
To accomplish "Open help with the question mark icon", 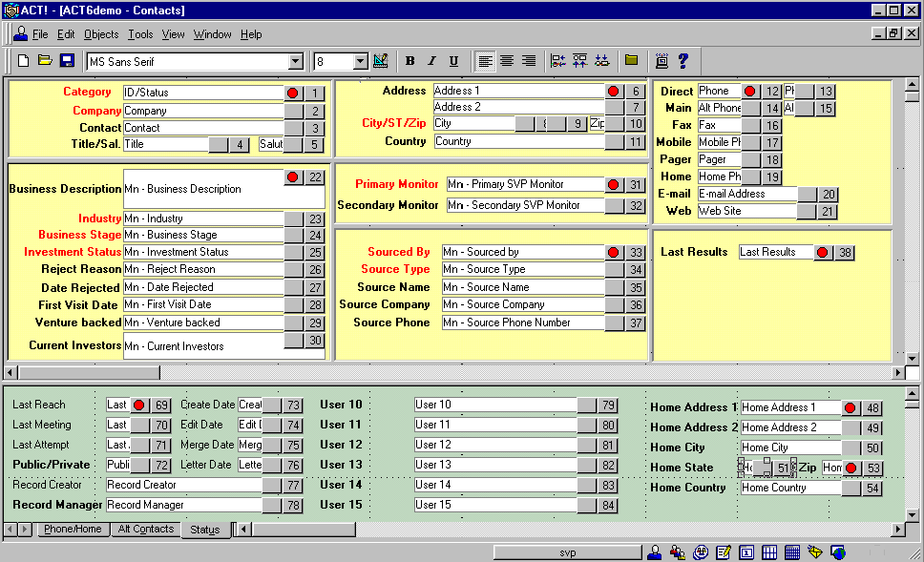I will tap(683, 61).
